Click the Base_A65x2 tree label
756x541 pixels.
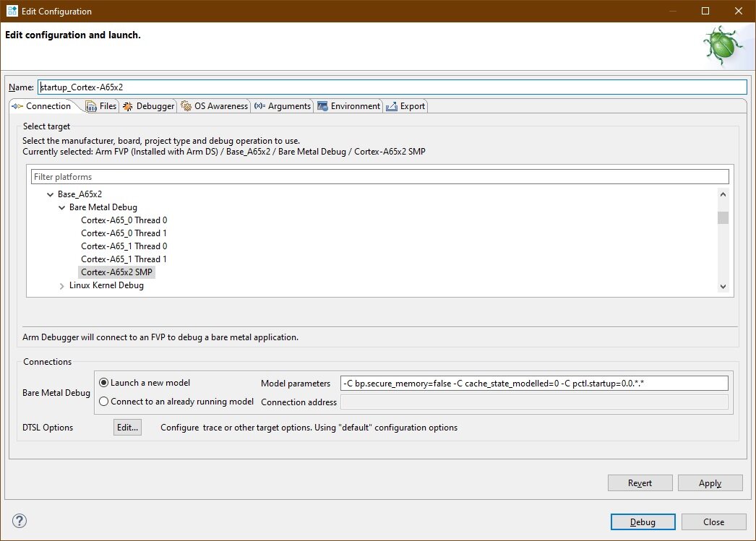(80, 194)
